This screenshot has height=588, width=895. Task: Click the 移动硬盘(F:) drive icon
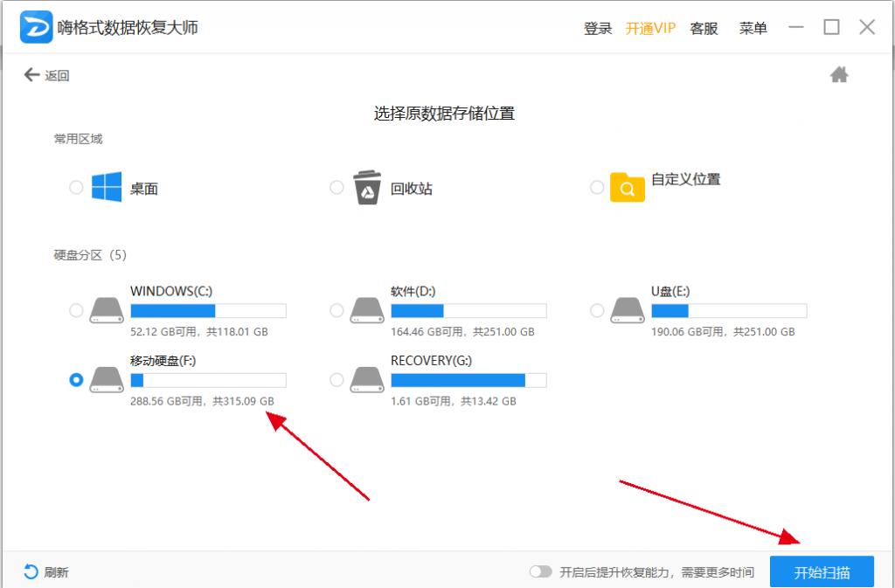tap(107, 380)
